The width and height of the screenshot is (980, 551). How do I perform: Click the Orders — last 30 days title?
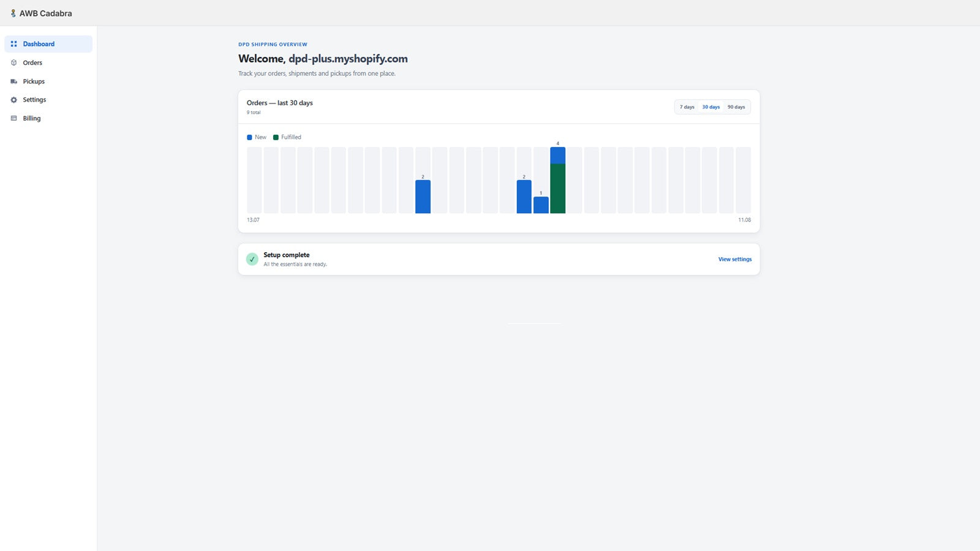coord(279,103)
